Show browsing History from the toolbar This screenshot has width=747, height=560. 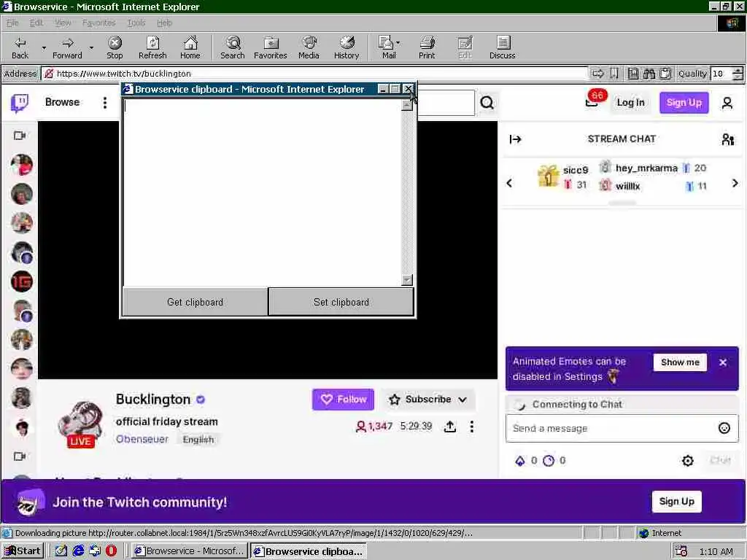point(347,48)
